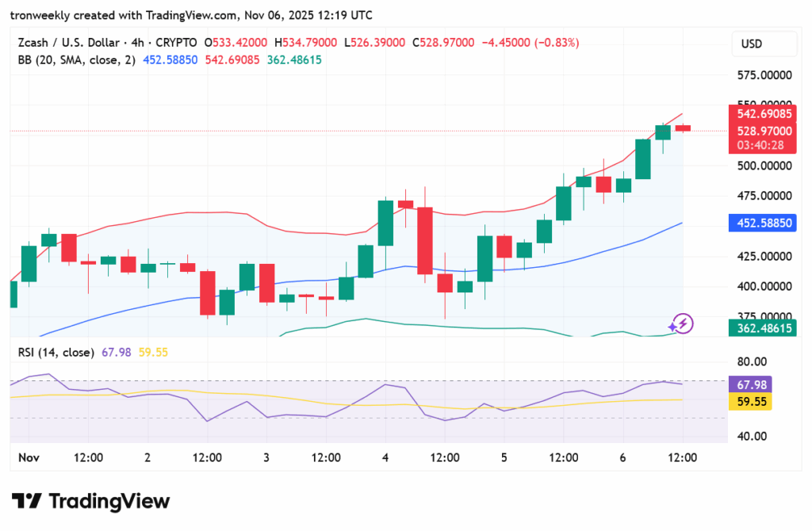Click the purple 67.98 RSI value tag
This screenshot has width=812, height=531.
coord(749,385)
